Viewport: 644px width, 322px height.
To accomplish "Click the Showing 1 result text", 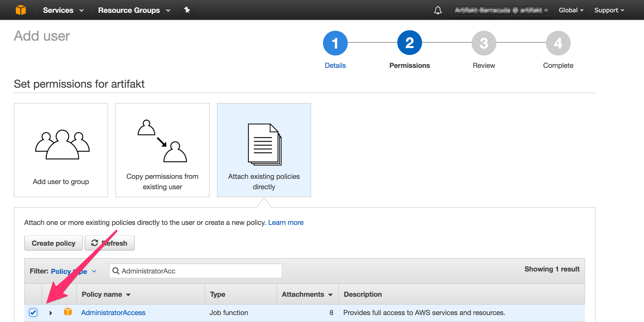I will (552, 269).
